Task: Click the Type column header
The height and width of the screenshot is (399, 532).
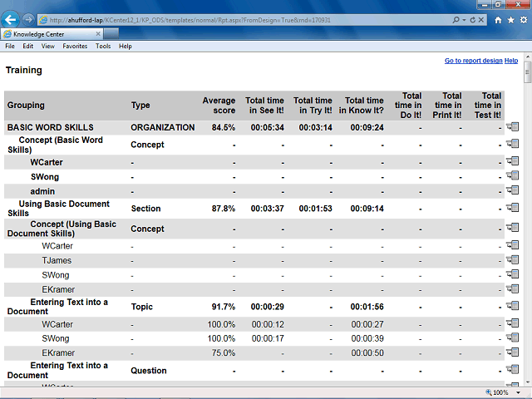Action: pos(140,106)
